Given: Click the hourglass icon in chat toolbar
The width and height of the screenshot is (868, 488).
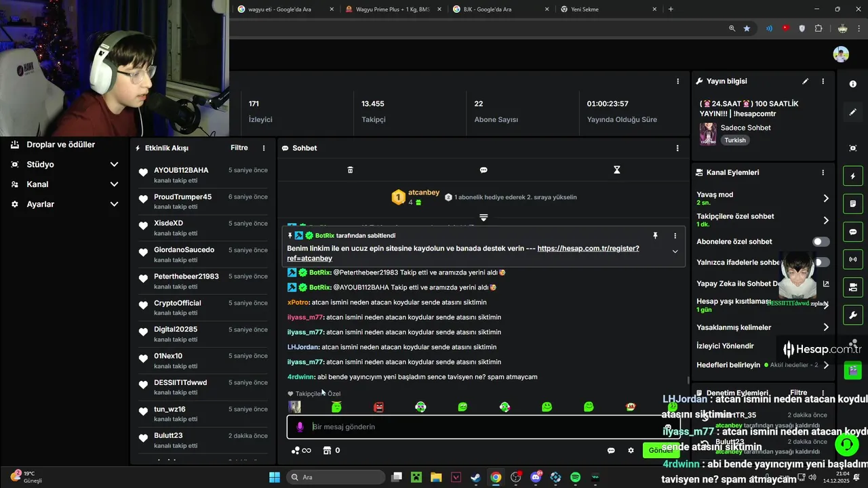Looking at the screenshot, I should [616, 170].
